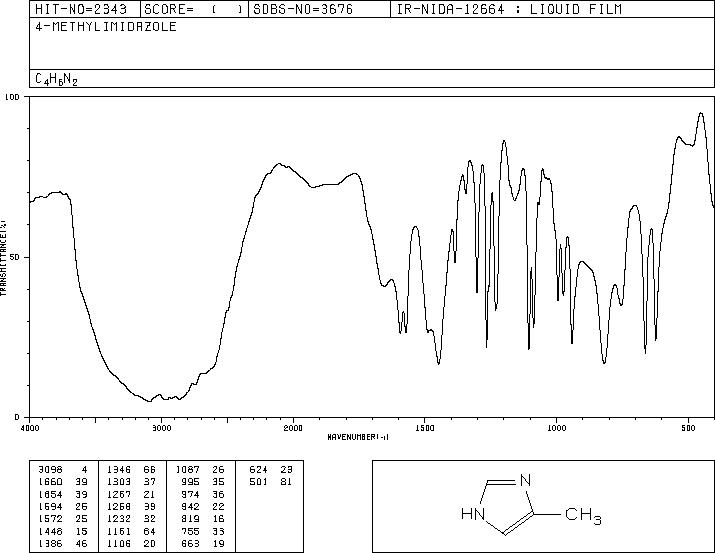715x553 pixels.
Task: Click the SCORE= header field
Action: pos(193,9)
